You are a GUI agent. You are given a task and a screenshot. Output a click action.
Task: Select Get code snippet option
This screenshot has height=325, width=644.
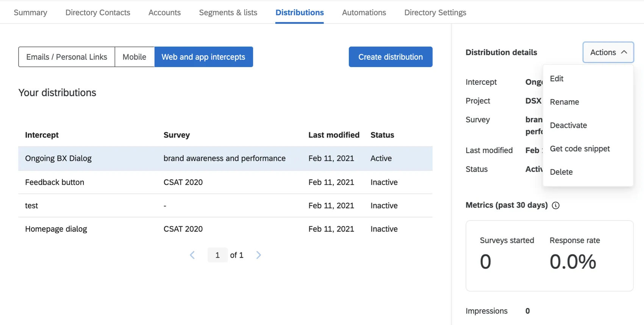pos(580,149)
